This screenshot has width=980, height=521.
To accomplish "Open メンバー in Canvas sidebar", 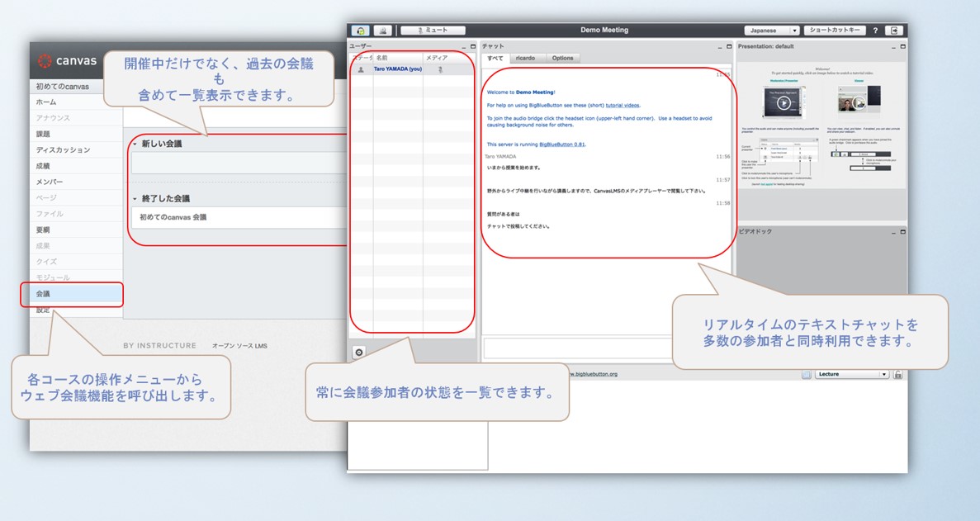I will tap(50, 182).
